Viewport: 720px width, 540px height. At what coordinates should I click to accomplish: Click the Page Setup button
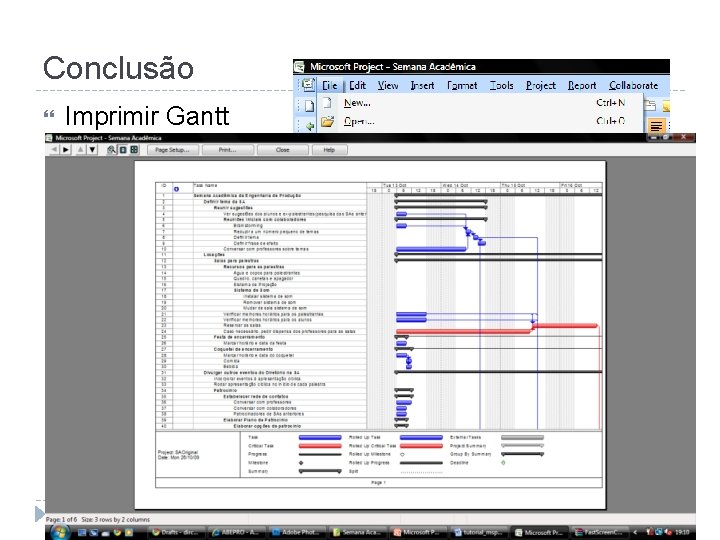173,150
